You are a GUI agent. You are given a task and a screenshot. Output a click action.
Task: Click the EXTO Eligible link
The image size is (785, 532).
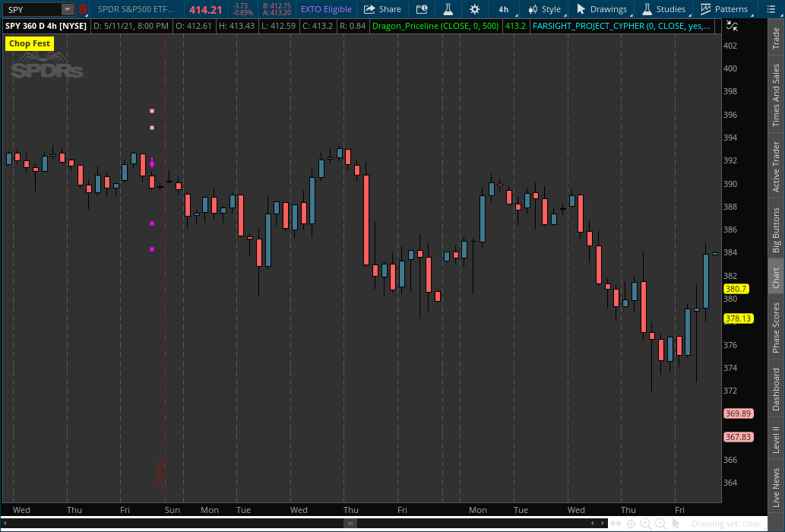pyautogui.click(x=326, y=9)
